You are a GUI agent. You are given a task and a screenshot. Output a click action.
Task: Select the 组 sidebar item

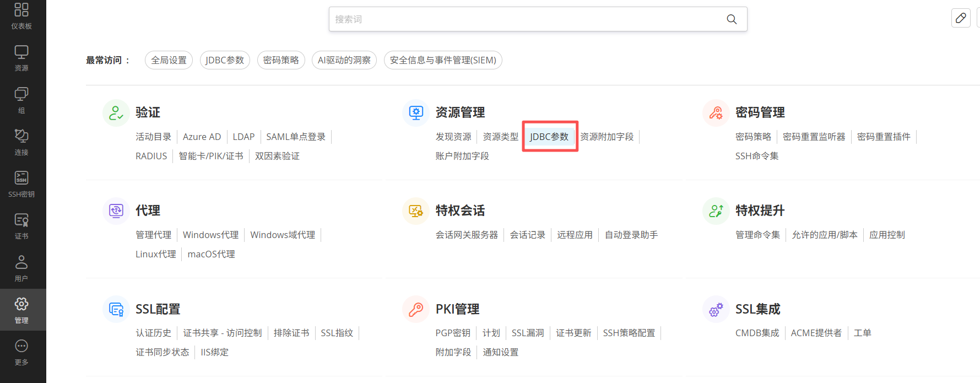[x=21, y=100]
